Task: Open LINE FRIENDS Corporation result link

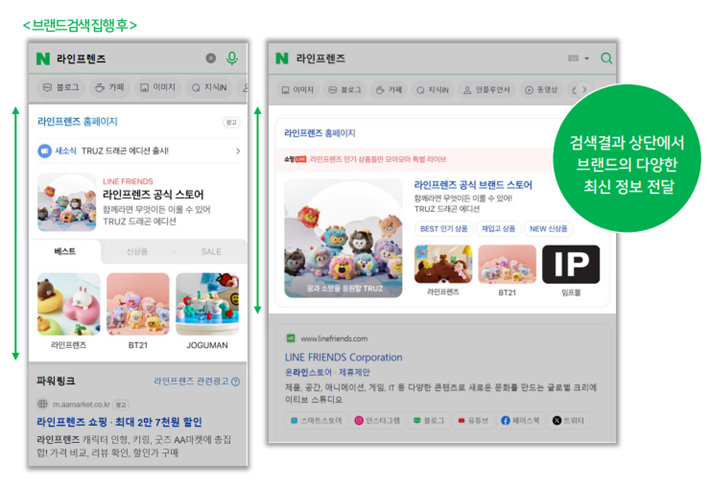Action: pyautogui.click(x=343, y=357)
